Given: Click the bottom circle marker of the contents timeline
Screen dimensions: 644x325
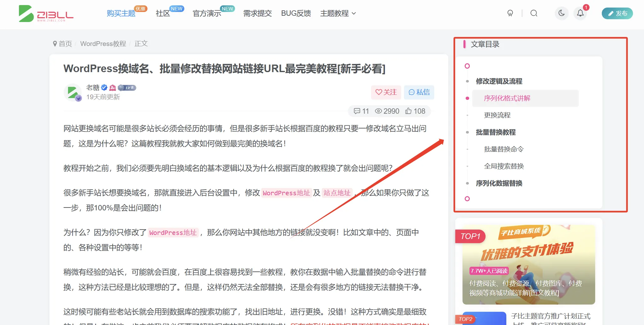Looking at the screenshot, I should 467,199.
